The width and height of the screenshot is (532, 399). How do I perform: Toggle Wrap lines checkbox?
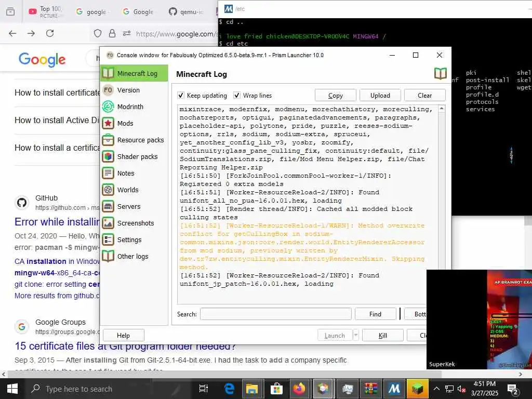pos(237,96)
